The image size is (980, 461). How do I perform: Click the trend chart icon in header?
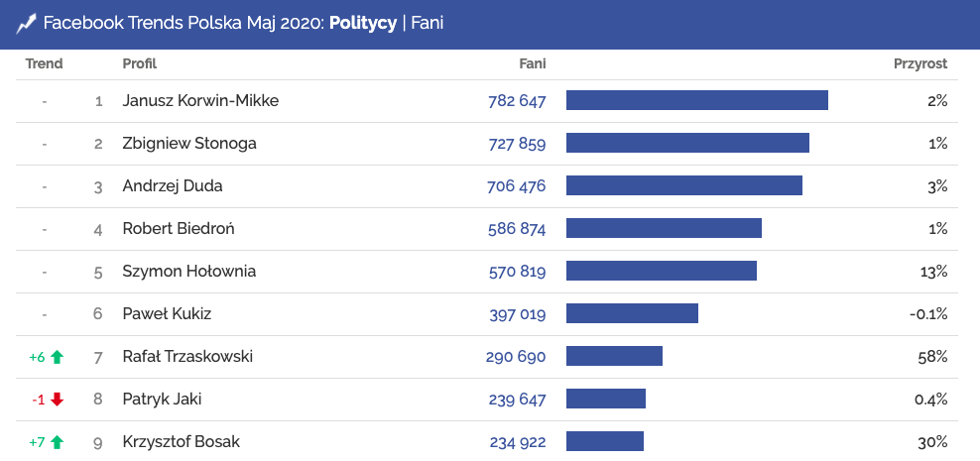(27, 22)
